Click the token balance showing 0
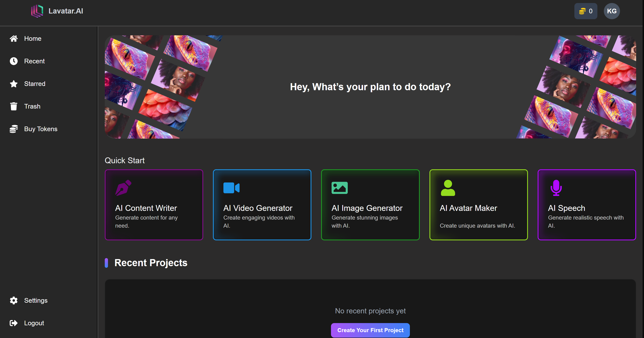 (586, 11)
